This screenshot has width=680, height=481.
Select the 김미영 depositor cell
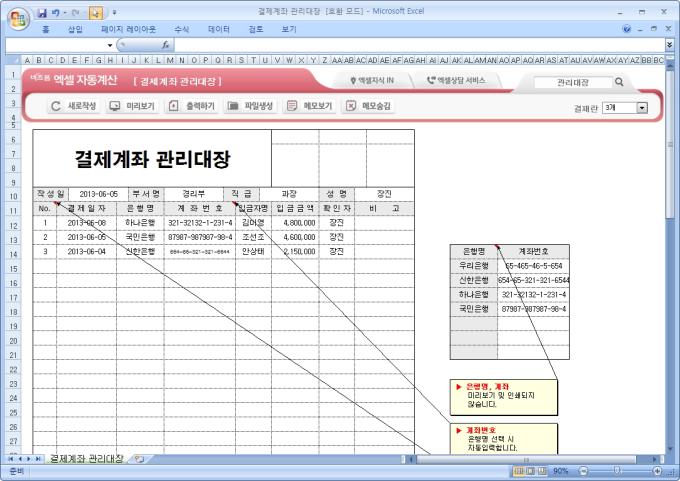coord(253,223)
